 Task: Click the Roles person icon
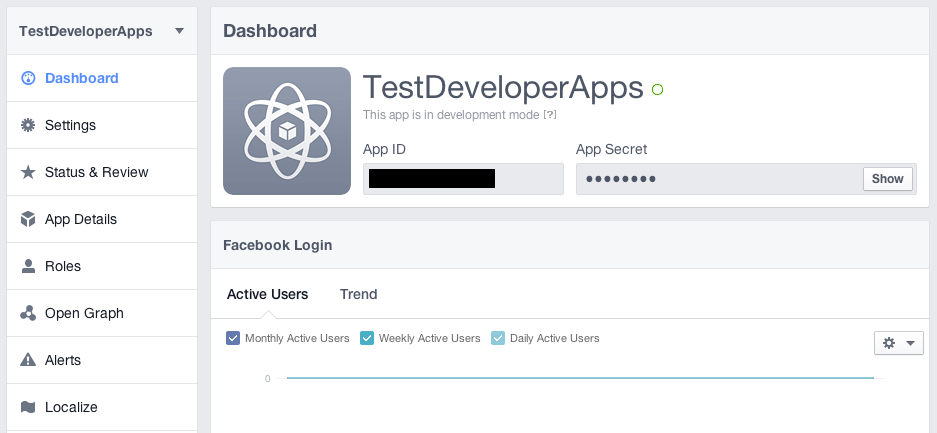coord(28,266)
